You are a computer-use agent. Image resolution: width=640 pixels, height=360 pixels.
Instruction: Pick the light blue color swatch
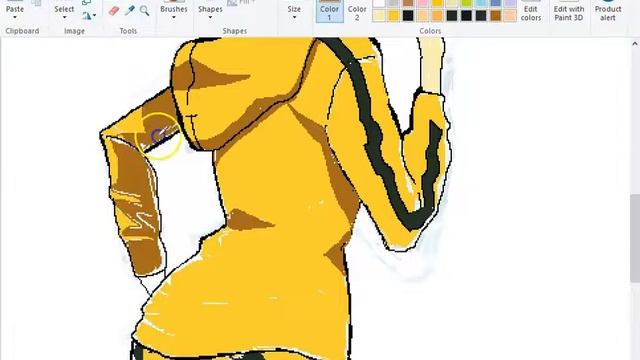[481, 3]
